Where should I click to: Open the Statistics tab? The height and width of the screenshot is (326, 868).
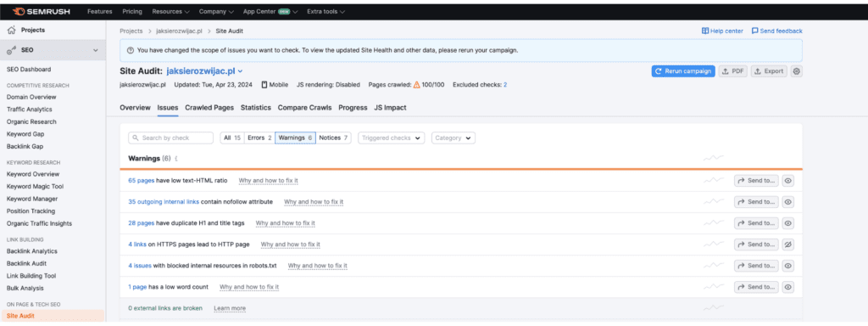pos(256,108)
